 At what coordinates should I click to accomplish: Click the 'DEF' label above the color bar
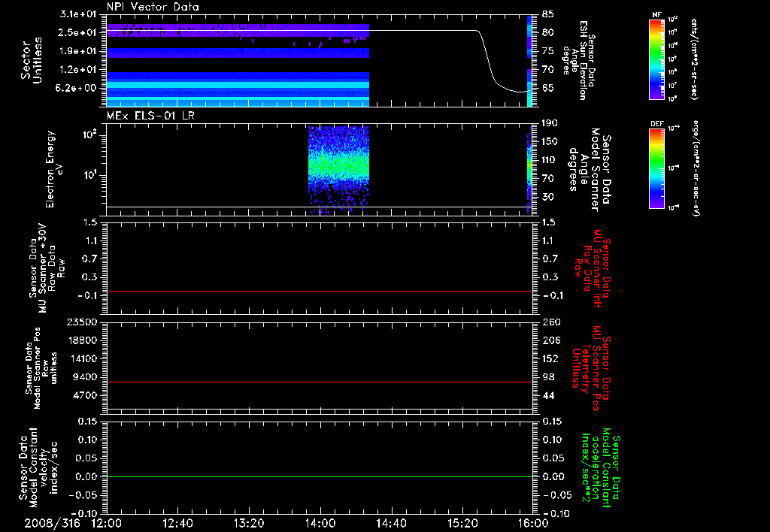coord(656,124)
